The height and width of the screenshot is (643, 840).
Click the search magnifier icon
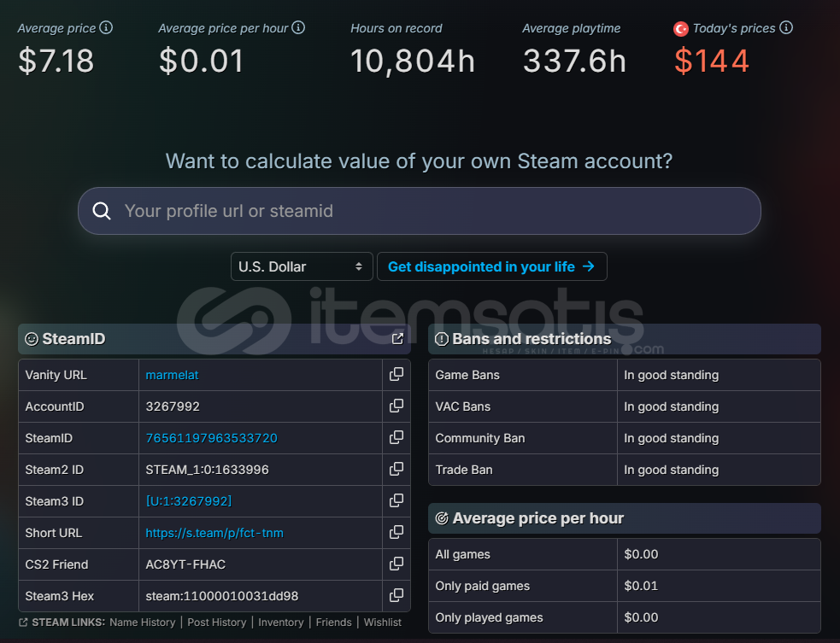pos(101,211)
